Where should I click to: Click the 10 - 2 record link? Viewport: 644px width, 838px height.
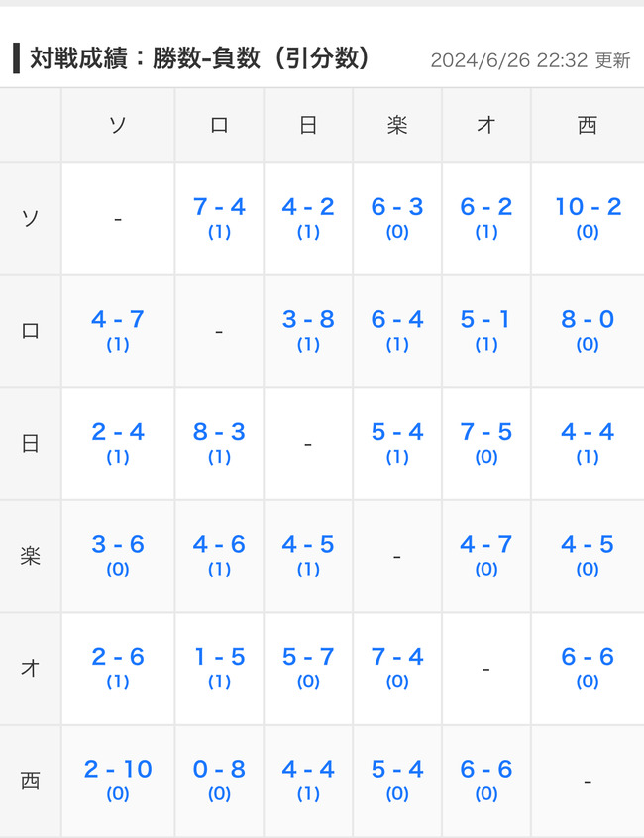click(x=588, y=207)
